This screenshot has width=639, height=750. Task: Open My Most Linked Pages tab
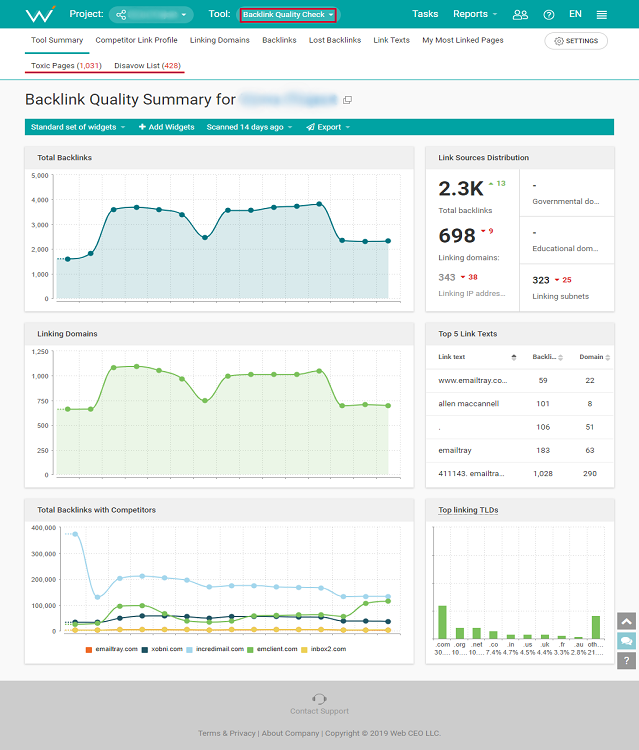463,40
